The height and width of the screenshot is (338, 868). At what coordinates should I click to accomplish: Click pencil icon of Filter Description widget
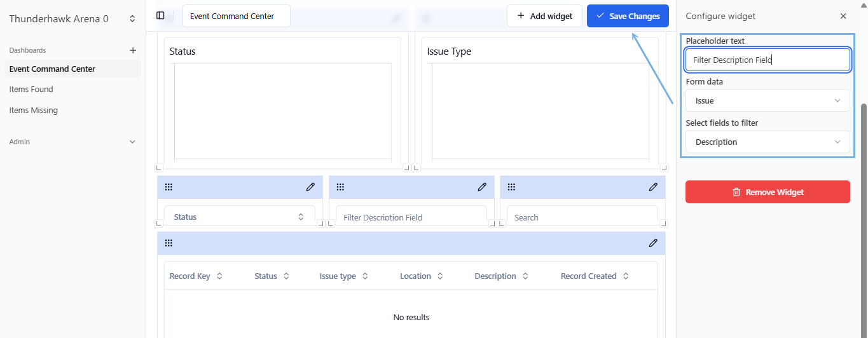(x=482, y=187)
